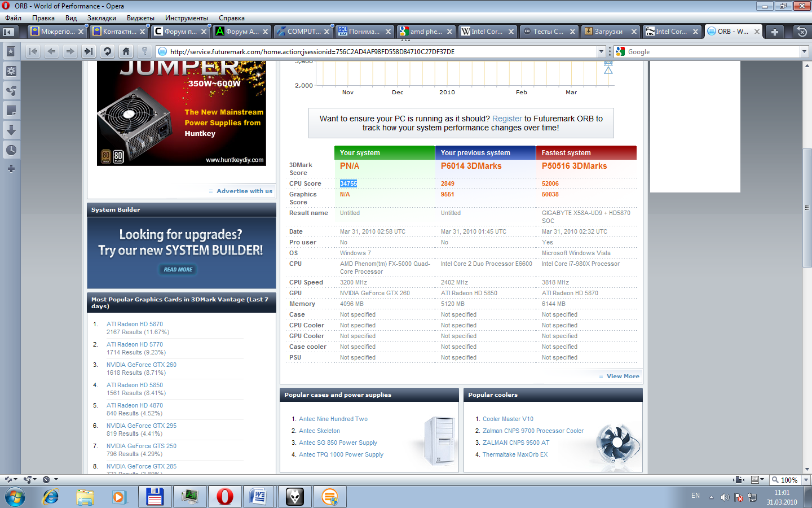Go to the Home page

tap(126, 51)
